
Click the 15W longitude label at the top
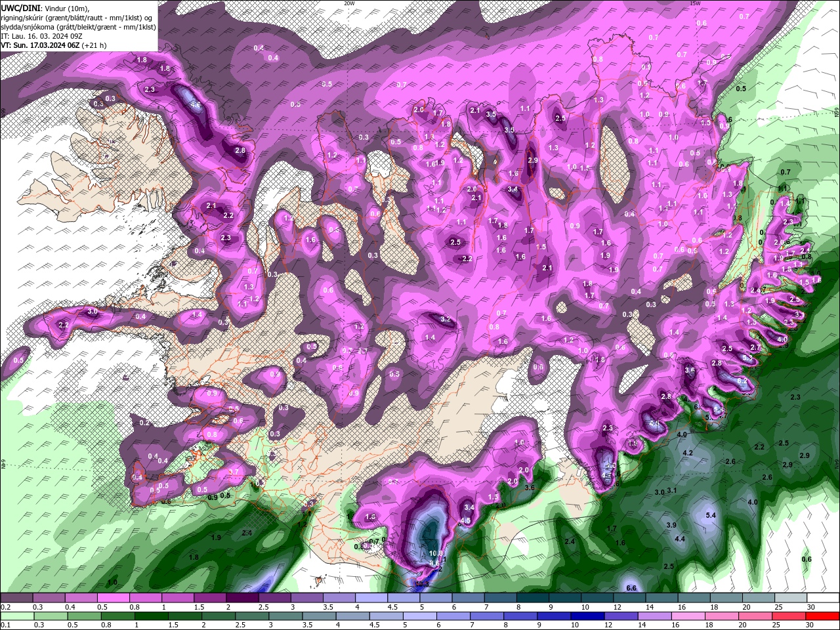click(x=695, y=3)
